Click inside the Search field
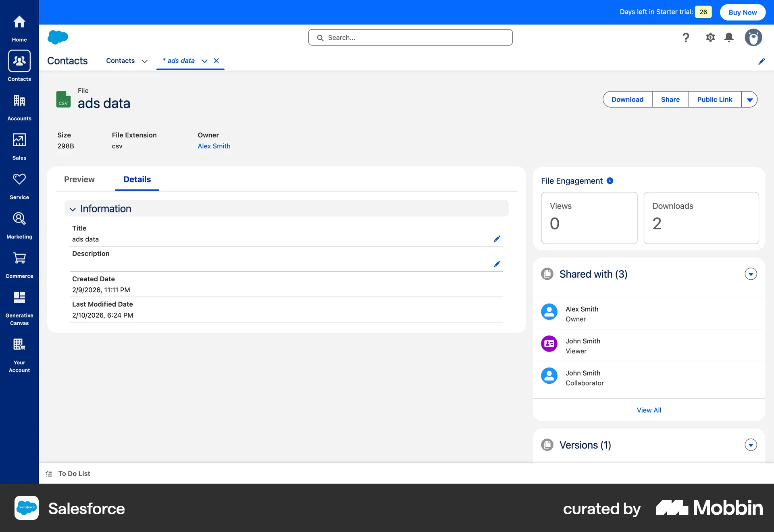The width and height of the screenshot is (774, 532). [410, 37]
